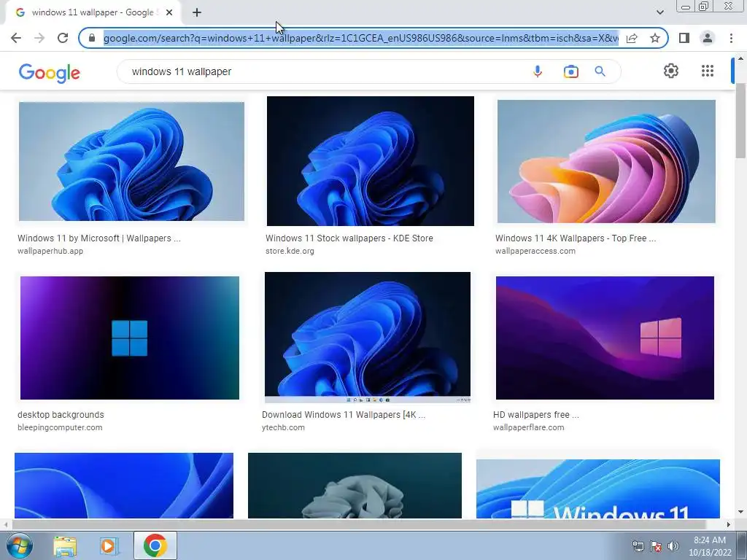Open the blue wave thumbnail in the bottom row
The image size is (747, 560).
pos(124,485)
